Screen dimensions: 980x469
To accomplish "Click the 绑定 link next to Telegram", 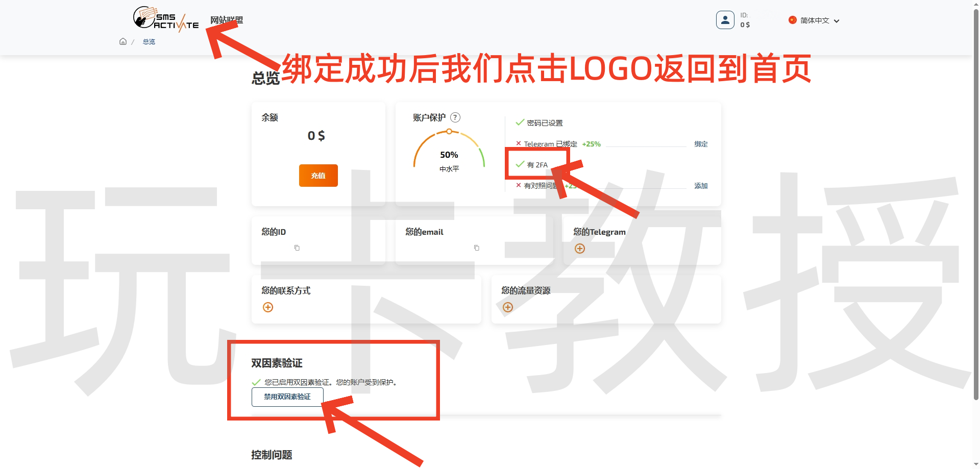I will 701,144.
